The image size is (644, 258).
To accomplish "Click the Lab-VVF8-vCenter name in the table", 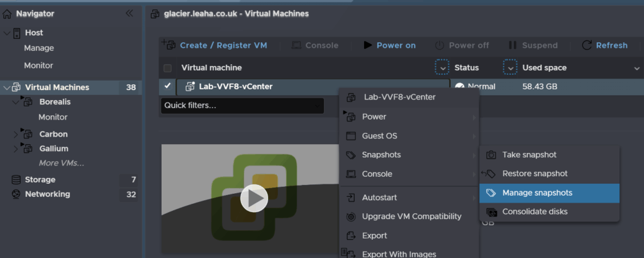I will [236, 87].
